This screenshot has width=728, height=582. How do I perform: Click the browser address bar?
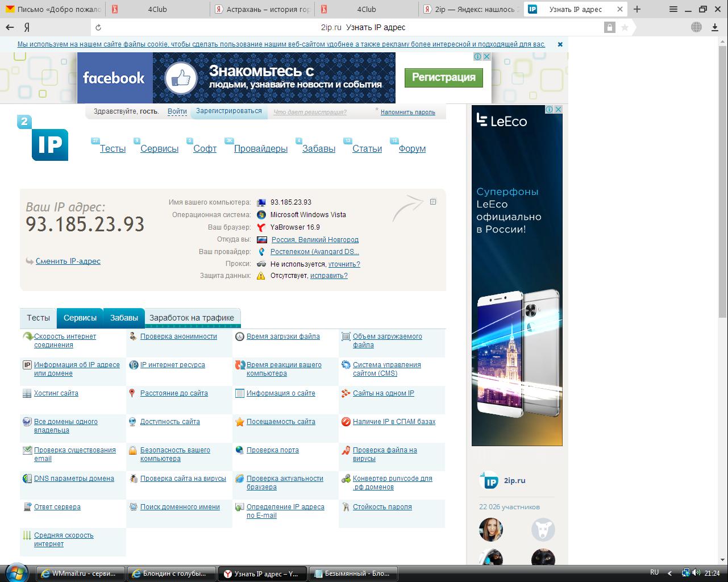(x=363, y=27)
